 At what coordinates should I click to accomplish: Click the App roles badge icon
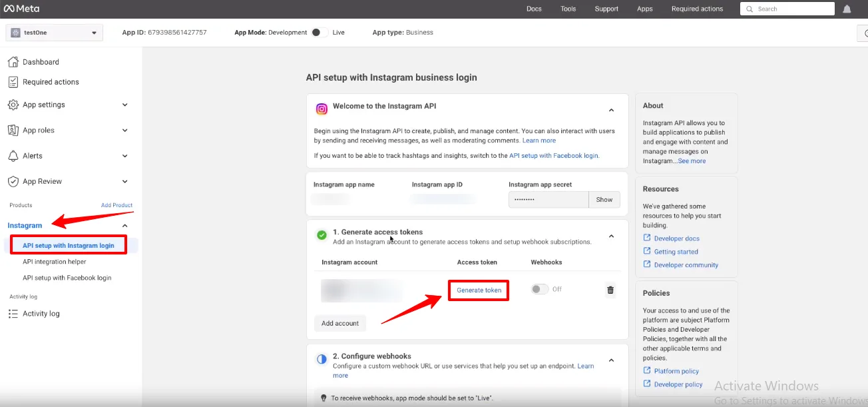coord(13,130)
